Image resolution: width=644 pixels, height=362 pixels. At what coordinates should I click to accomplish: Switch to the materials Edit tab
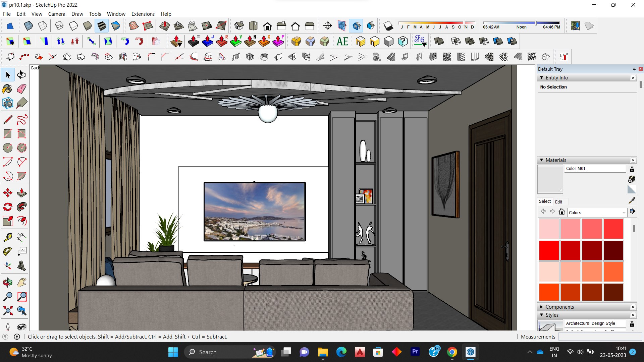[x=558, y=201]
